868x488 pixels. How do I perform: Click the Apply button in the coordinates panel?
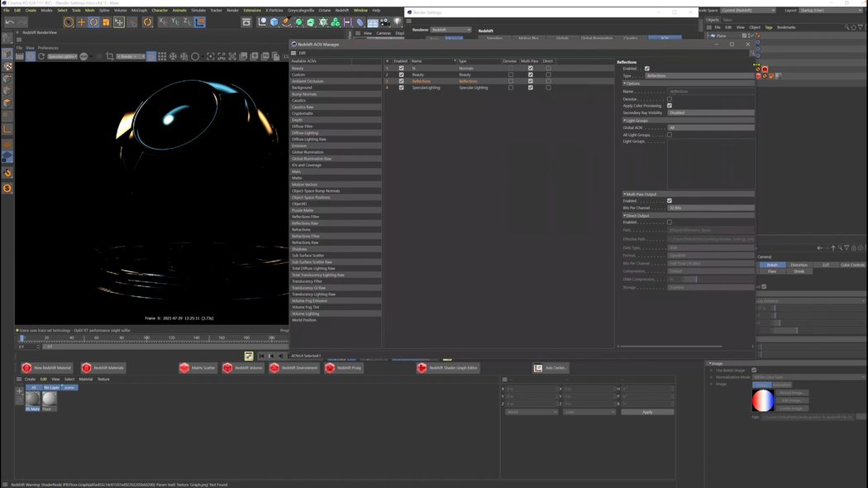(647, 411)
